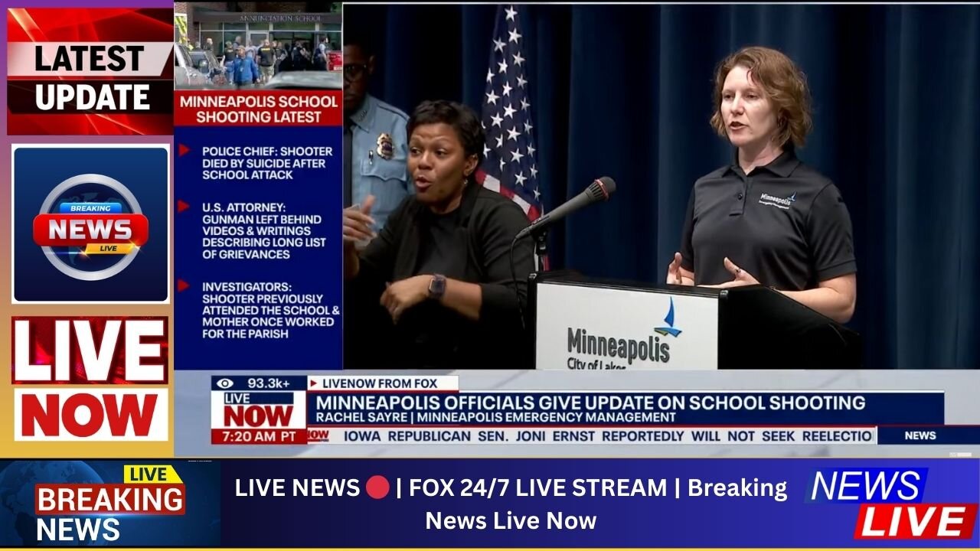Click the red live dot in stream title
The width and height of the screenshot is (980, 551).
(377, 487)
